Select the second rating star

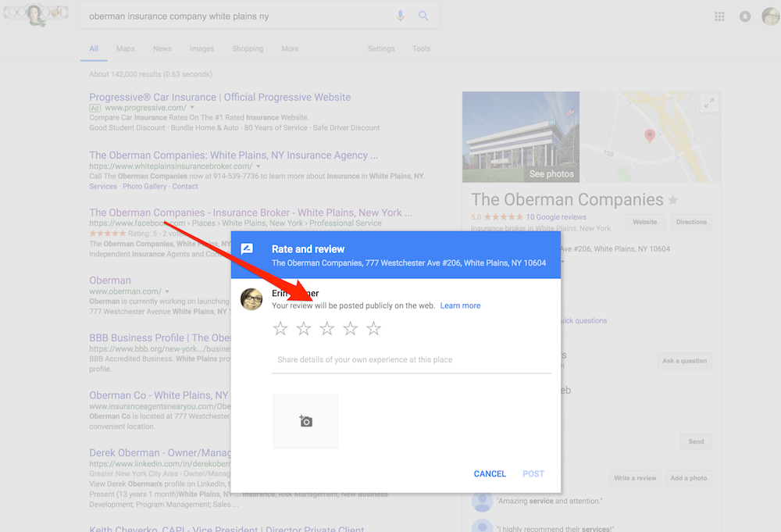[304, 328]
